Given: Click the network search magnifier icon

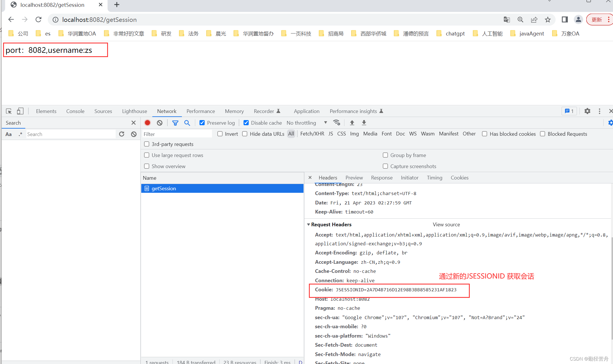Looking at the screenshot, I should tap(187, 123).
